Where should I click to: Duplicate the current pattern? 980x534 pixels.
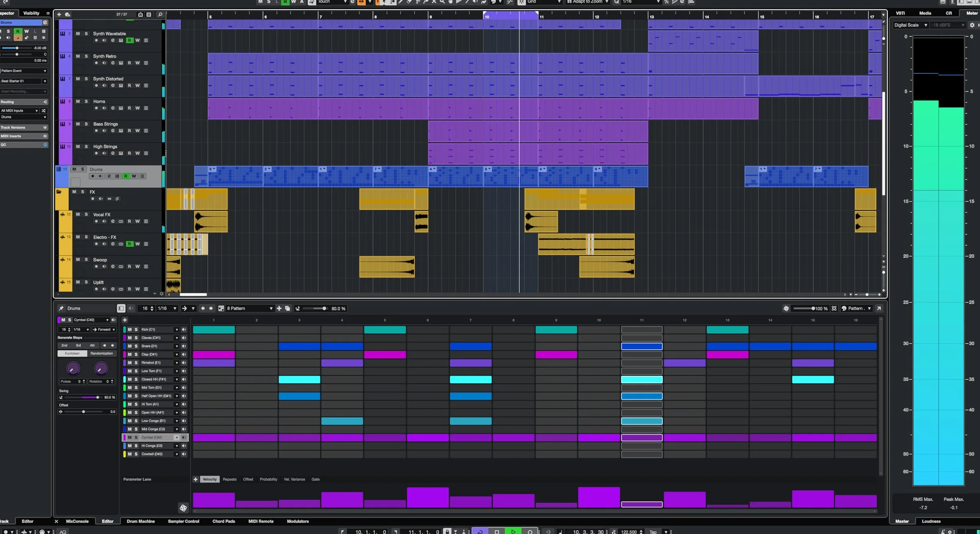(288, 308)
